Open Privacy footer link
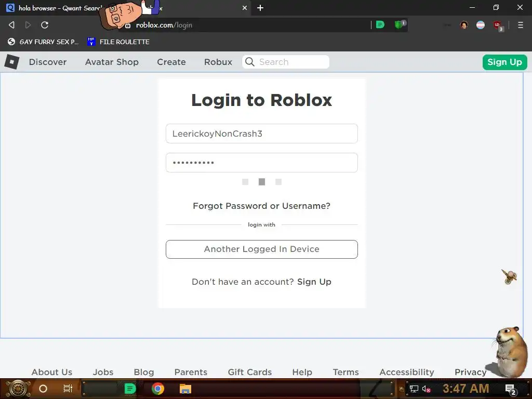The width and height of the screenshot is (532, 399). [470, 372]
